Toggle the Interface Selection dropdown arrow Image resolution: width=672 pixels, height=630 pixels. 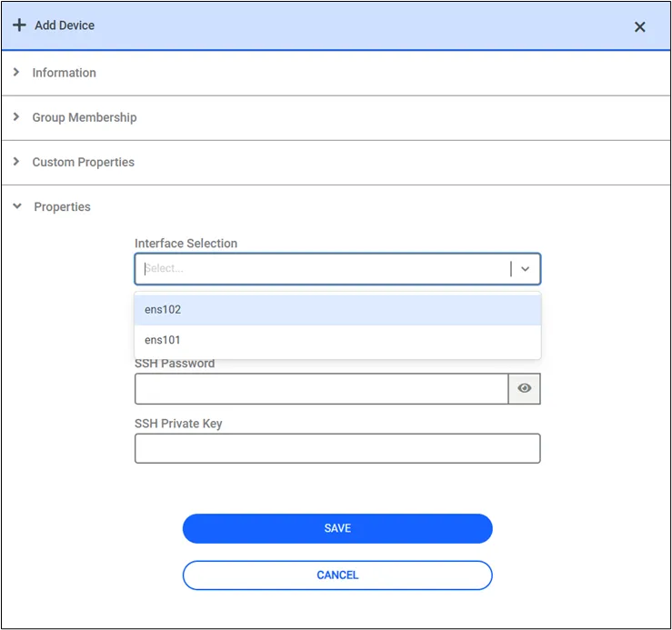(525, 269)
